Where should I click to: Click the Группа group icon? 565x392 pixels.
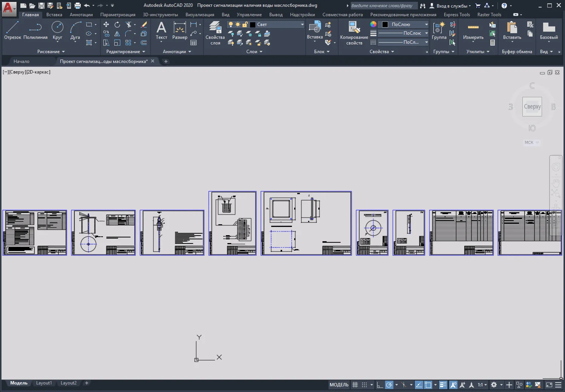coord(439,30)
